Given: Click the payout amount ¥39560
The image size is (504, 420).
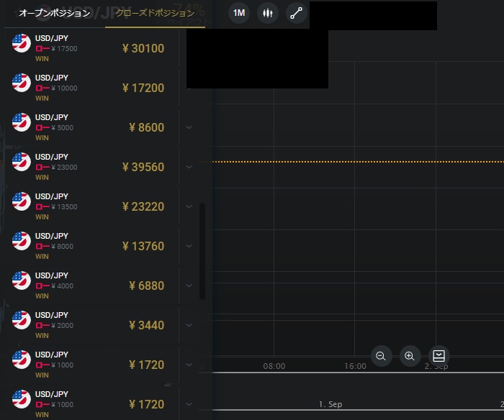Looking at the screenshot, I should point(143,167).
